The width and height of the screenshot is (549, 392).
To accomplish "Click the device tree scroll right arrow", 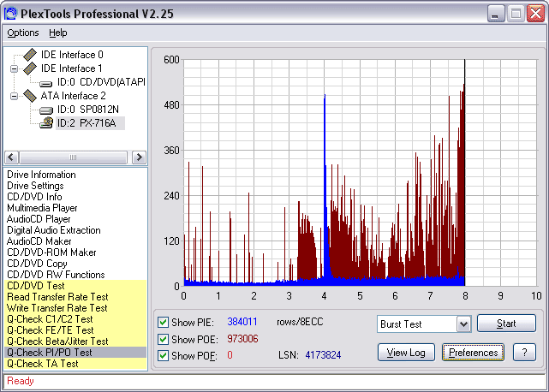I will 139,157.
